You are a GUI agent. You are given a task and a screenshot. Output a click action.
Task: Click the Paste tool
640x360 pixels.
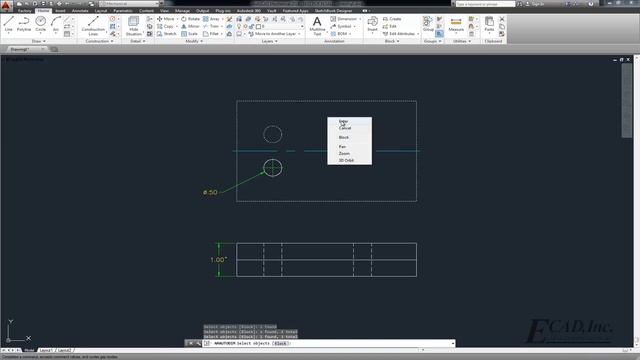point(489,24)
